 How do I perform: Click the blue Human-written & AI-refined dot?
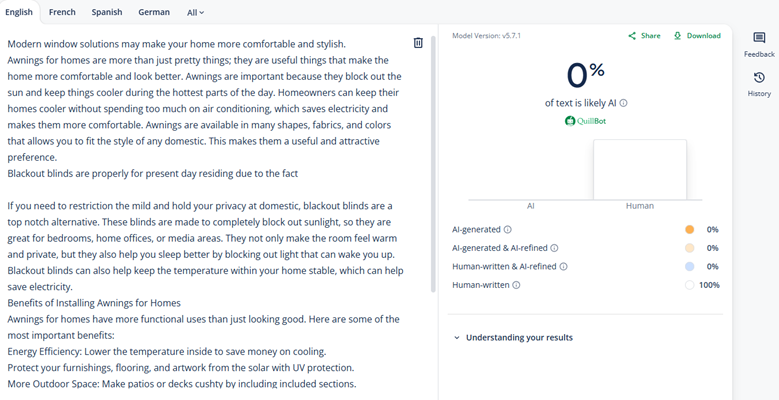(x=690, y=267)
